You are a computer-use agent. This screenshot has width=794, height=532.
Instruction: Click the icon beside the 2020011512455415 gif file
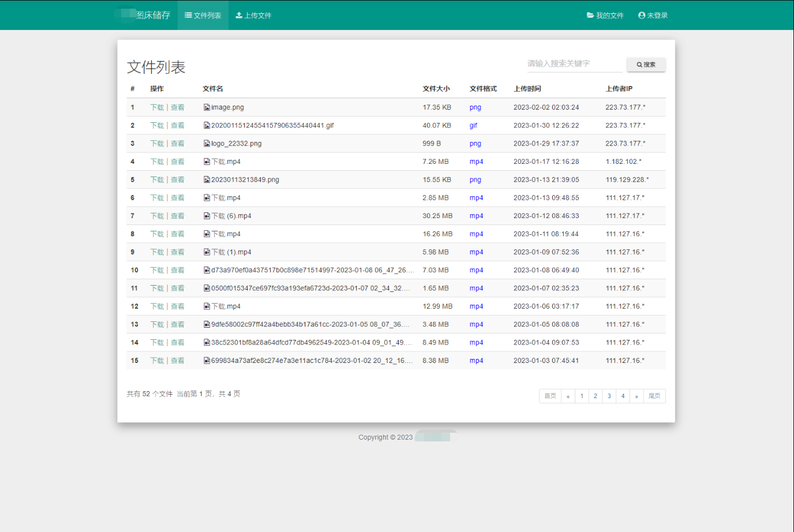[207, 126]
